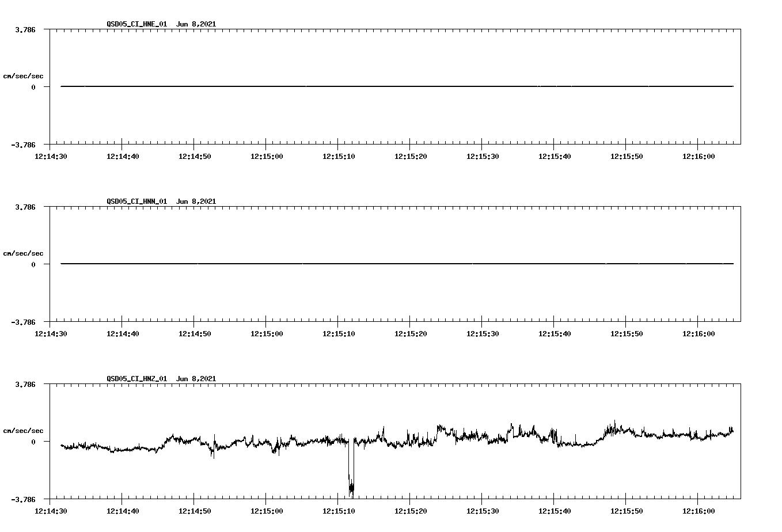Click 12:16:00 time label on HNE plot
The image size is (782, 532).
pyautogui.click(x=698, y=157)
